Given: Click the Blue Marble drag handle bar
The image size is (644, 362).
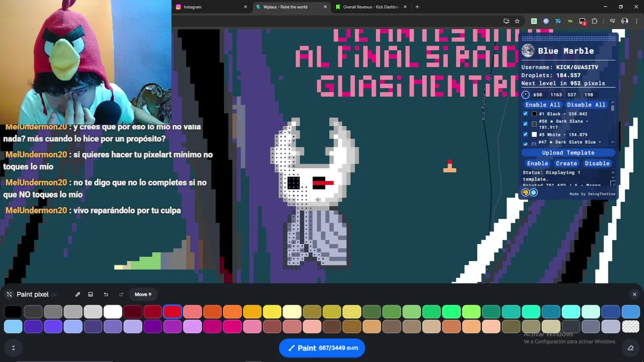Looking at the screenshot, I should click(569, 38).
